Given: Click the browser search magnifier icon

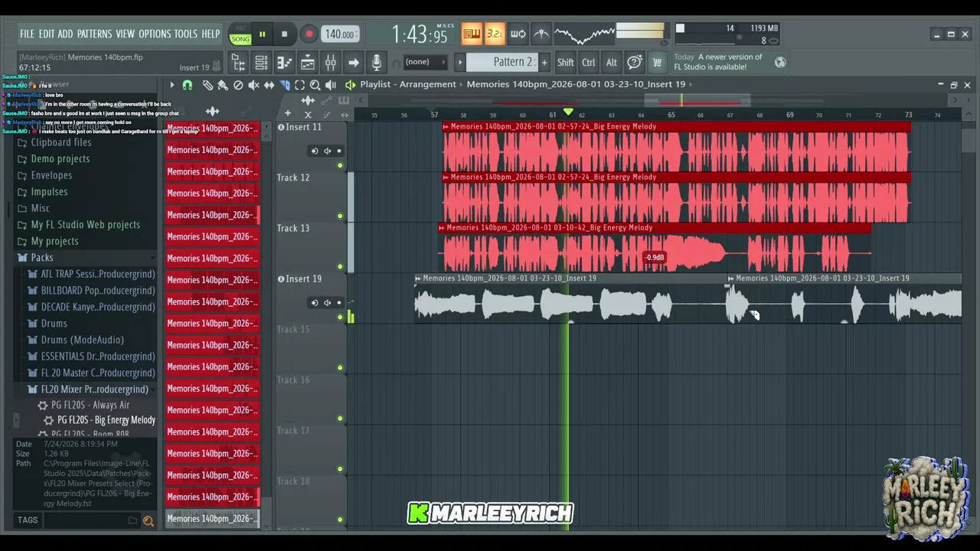Looking at the screenshot, I should click(x=149, y=521).
